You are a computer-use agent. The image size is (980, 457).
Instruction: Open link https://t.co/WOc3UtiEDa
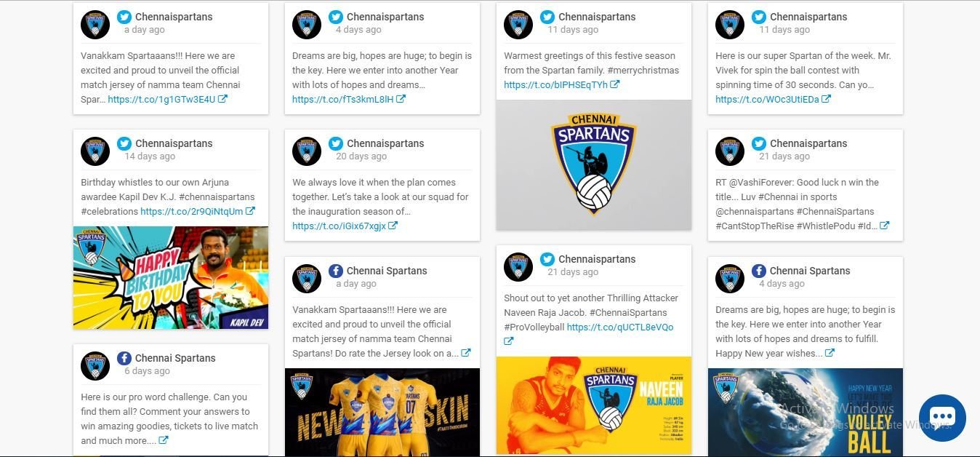[x=768, y=100]
